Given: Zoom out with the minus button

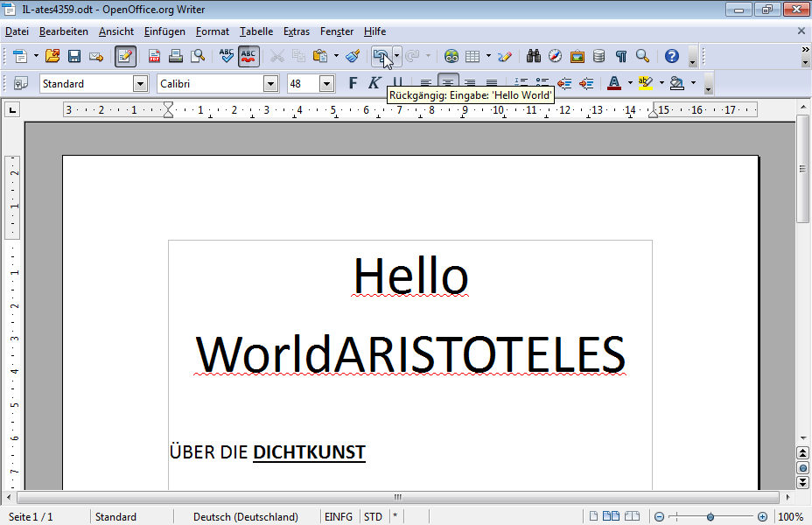Looking at the screenshot, I should click(x=659, y=517).
